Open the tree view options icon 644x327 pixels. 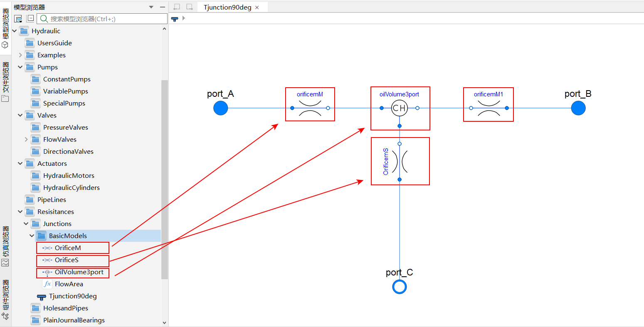click(18, 19)
